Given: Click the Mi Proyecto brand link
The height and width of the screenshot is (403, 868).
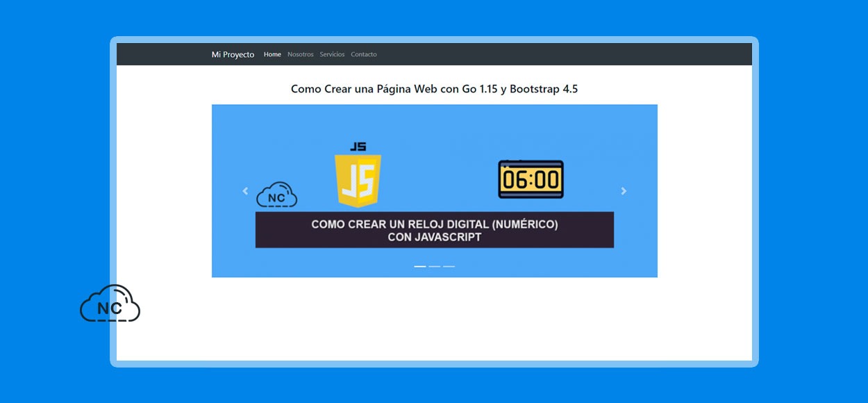Looking at the screenshot, I should point(233,54).
